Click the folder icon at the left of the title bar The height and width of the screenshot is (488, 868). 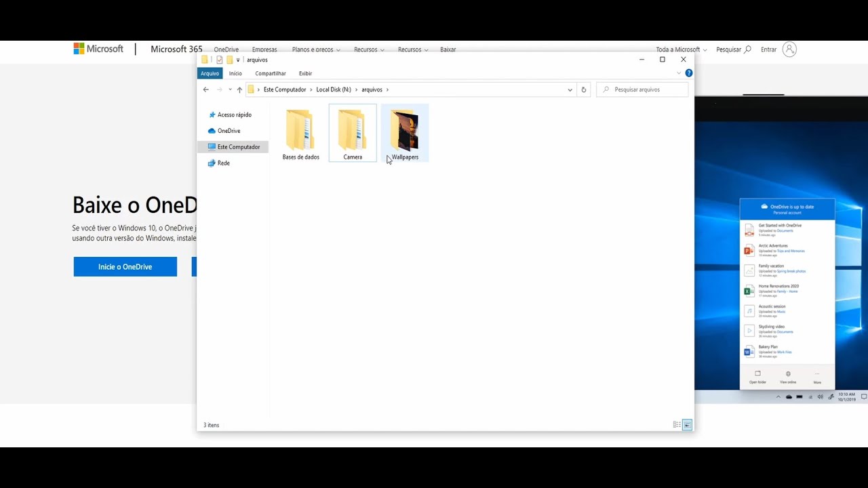point(205,60)
